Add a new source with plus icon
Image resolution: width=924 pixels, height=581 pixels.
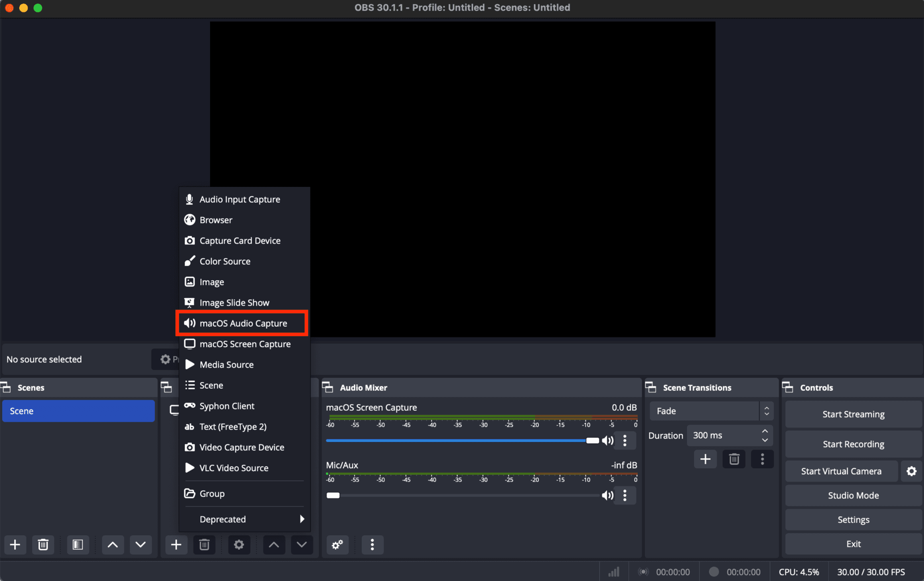click(x=176, y=545)
